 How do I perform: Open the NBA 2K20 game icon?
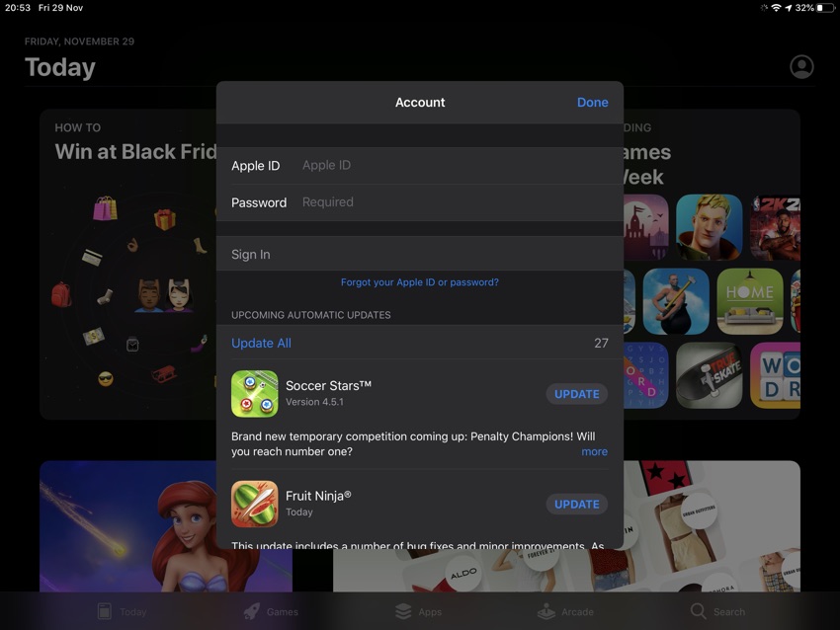[775, 227]
